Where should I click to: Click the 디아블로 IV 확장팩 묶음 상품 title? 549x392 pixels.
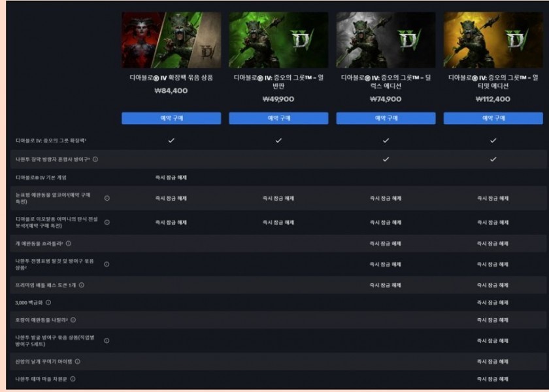pos(171,78)
